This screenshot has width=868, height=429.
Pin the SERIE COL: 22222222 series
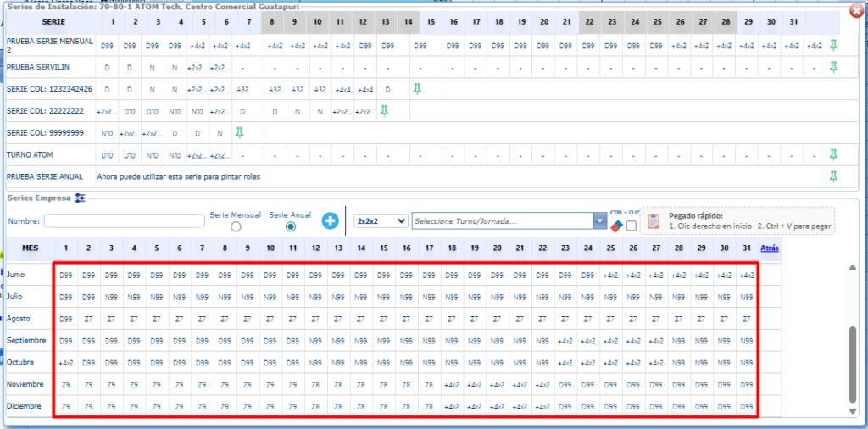tap(384, 110)
